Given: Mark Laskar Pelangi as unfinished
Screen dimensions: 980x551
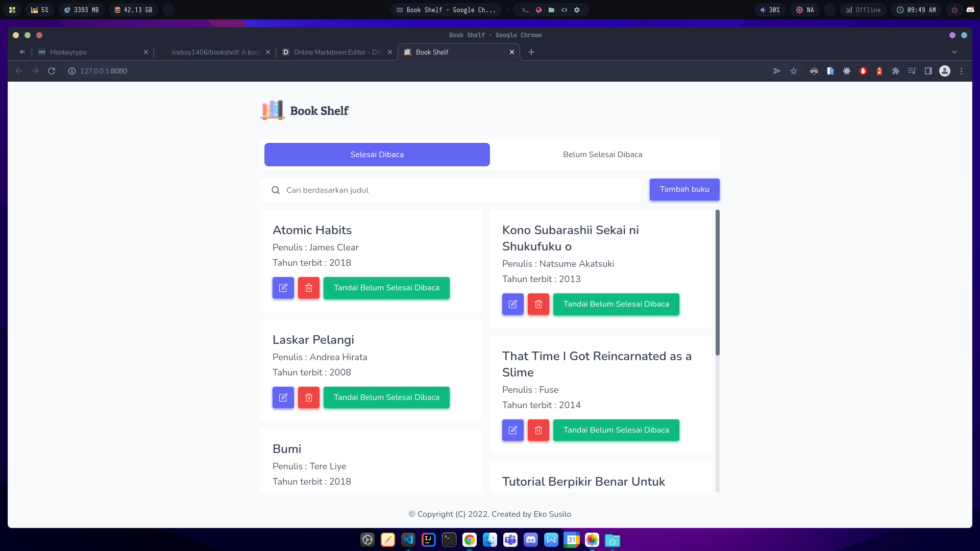Looking at the screenshot, I should click(386, 397).
